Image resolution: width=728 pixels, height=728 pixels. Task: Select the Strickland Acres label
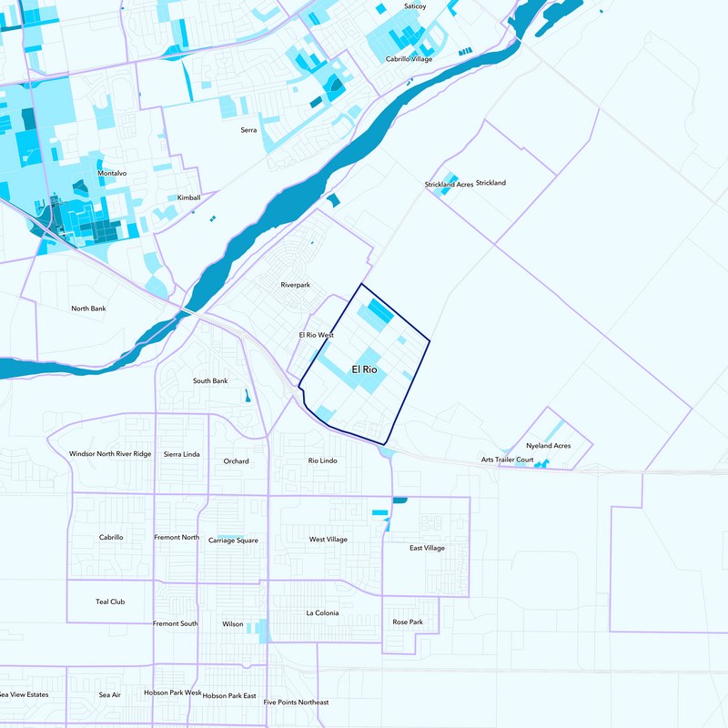[x=449, y=185]
